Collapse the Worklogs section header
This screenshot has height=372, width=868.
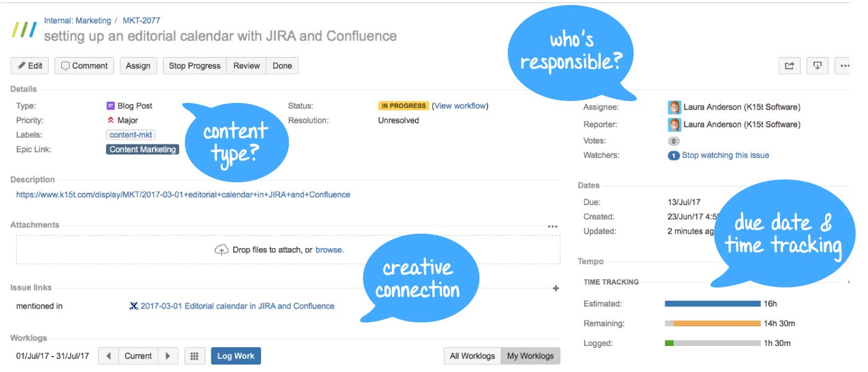(29, 339)
